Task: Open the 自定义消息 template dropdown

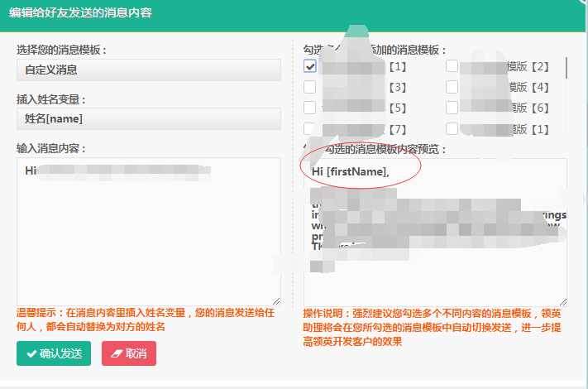Action: pos(149,70)
